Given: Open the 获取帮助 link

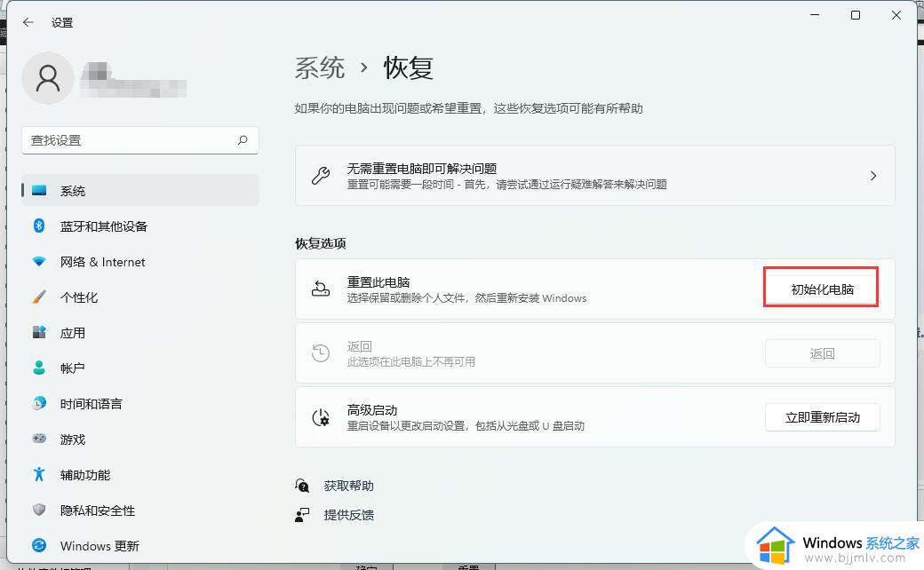Looking at the screenshot, I should (348, 486).
